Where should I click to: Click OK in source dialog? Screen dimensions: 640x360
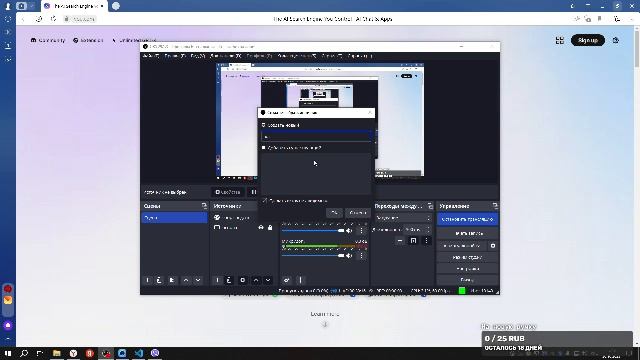click(334, 213)
